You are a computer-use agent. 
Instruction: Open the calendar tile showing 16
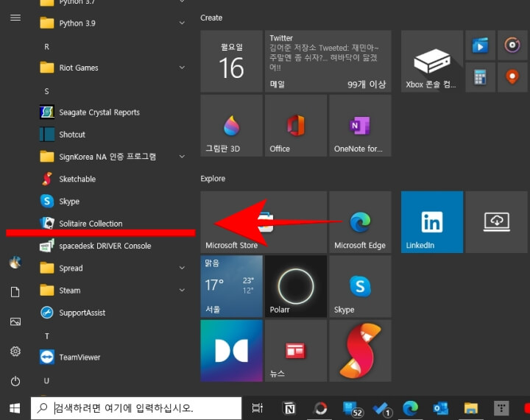point(232,61)
